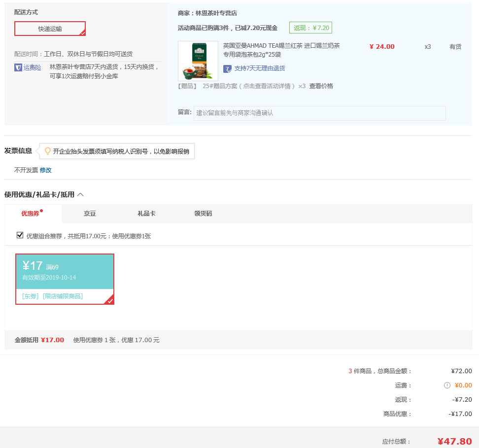Click the info icon beside 运费 ¥0.00
The width and height of the screenshot is (479, 448).
pos(447,385)
